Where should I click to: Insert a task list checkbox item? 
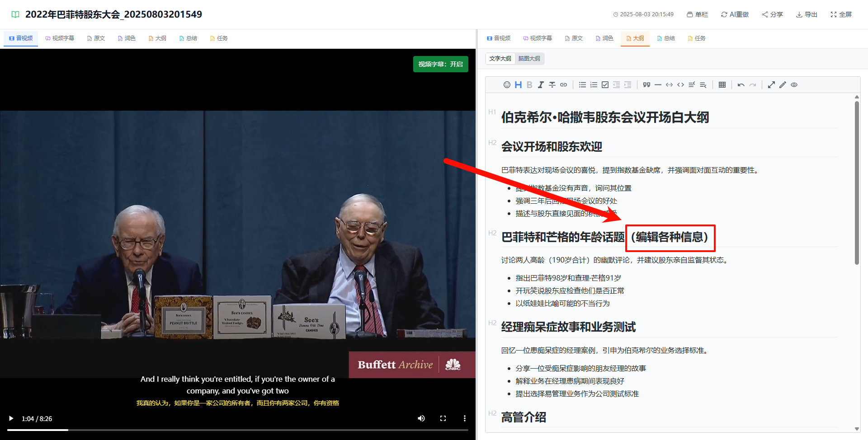[x=605, y=85]
